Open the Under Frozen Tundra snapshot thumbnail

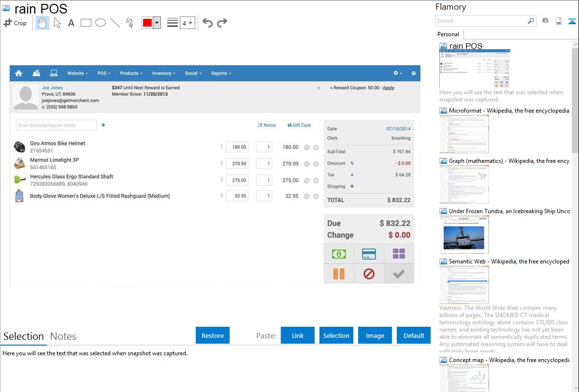point(464,234)
